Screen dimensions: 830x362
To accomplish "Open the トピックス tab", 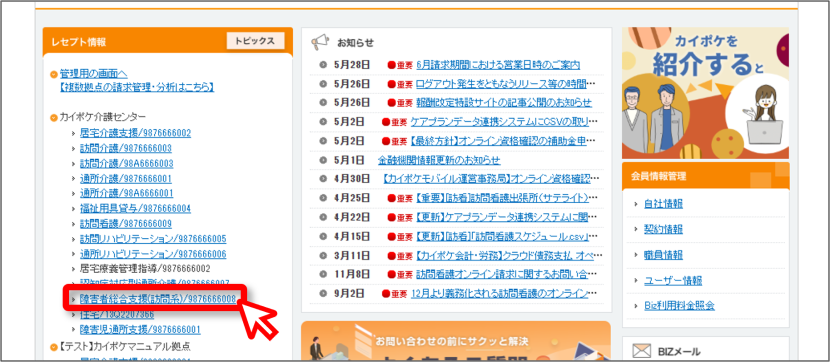I will 255,41.
